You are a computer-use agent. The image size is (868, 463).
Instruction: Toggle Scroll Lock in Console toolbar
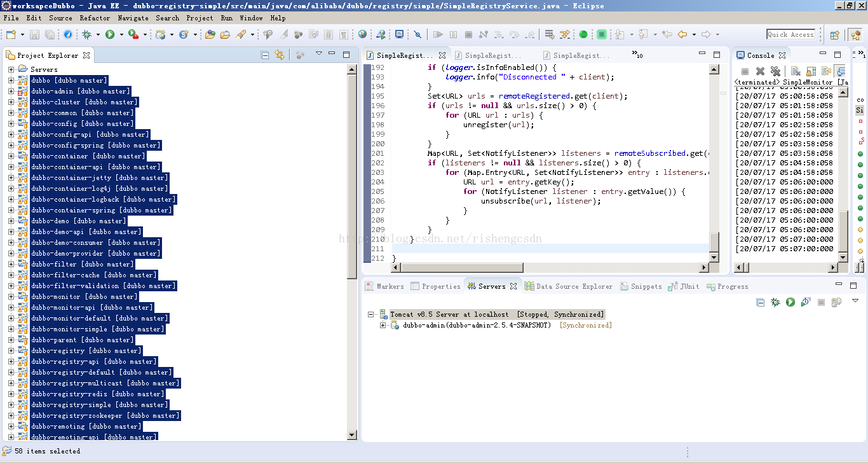click(811, 71)
